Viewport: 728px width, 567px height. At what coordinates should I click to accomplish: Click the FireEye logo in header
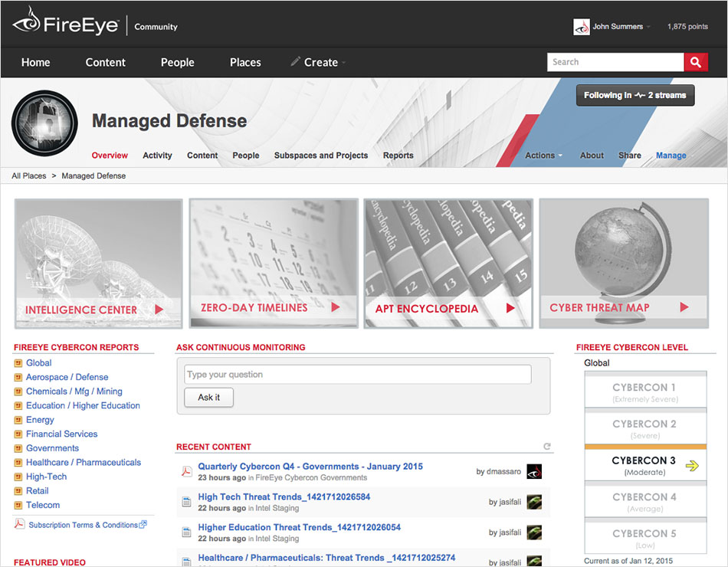66,21
